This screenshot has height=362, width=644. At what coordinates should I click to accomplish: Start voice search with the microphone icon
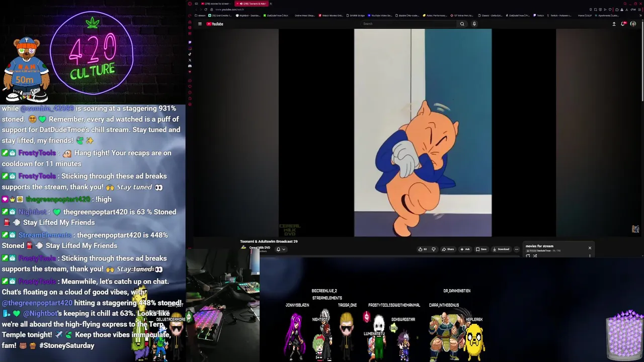coord(474,24)
